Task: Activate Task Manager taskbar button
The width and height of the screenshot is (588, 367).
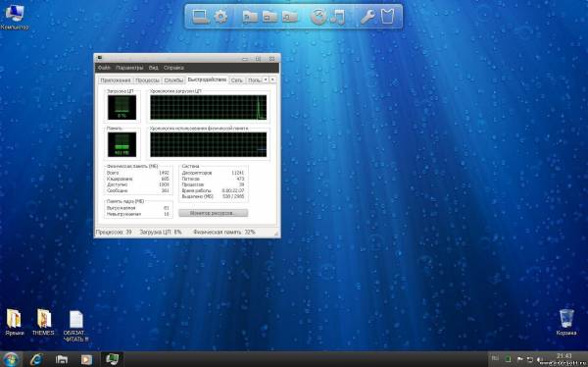Action: click(x=112, y=360)
